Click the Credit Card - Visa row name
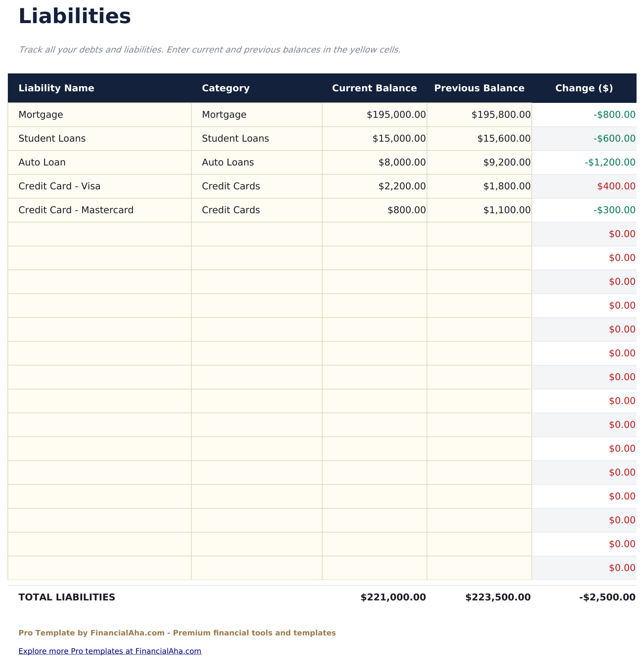The height and width of the screenshot is (663, 644). (x=60, y=186)
